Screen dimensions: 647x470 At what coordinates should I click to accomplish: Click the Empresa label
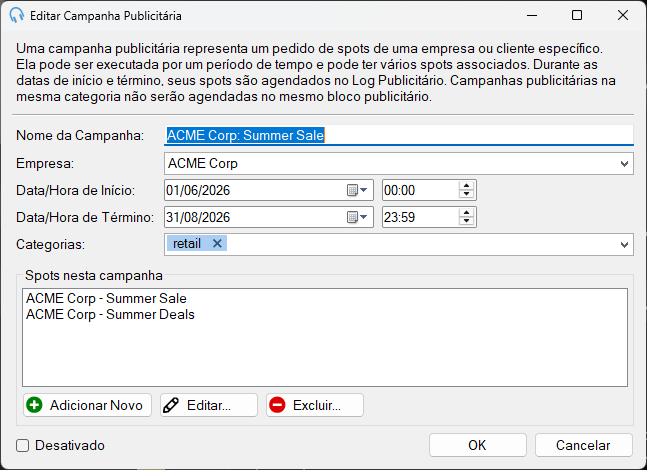pos(45,164)
